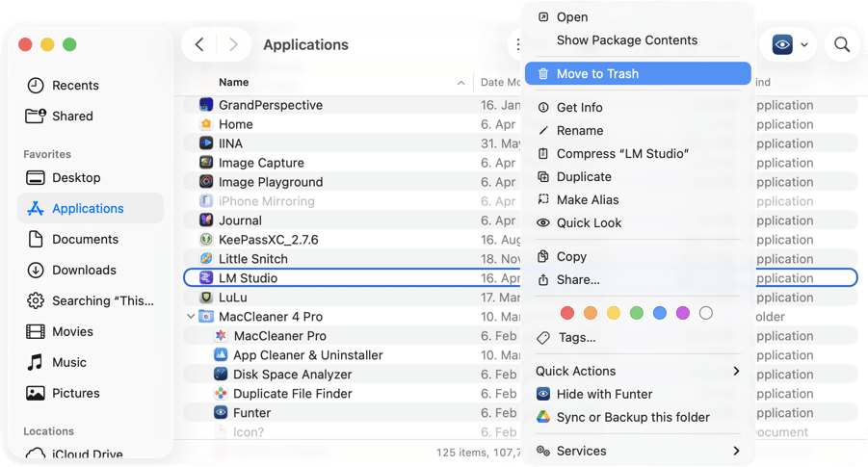The height and width of the screenshot is (467, 868).
Task: Choose Tags... from the context menu
Action: [638, 338]
